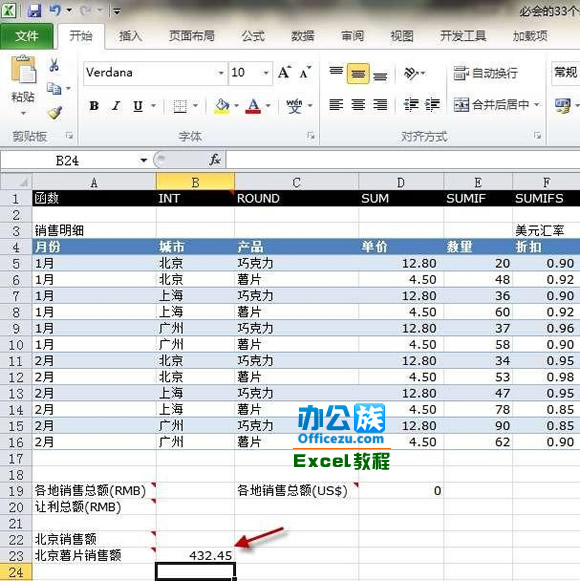Select row 23 header
580x581 pixels.
[x=16, y=556]
